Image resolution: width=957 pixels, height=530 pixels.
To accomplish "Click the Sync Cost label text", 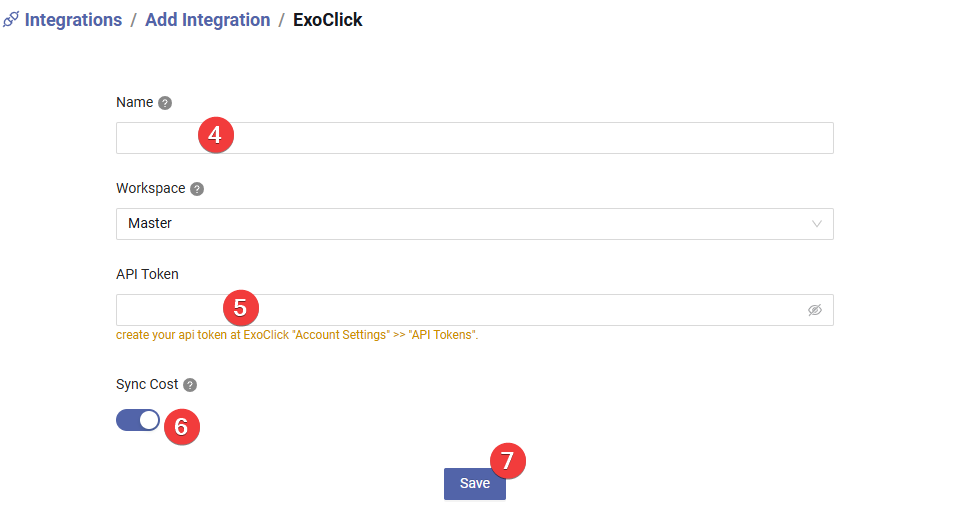I will [147, 385].
